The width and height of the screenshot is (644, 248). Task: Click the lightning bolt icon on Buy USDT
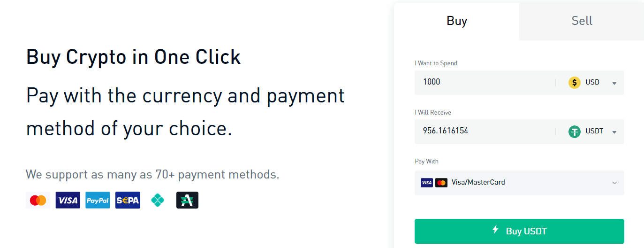(x=495, y=230)
